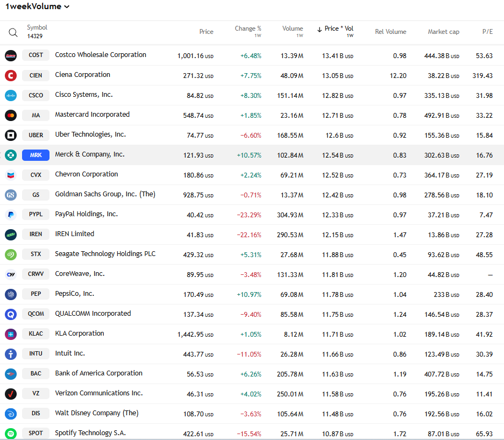Click the KLA Corporation logo icon
Image resolution: width=504 pixels, height=440 pixels.
[x=11, y=334]
